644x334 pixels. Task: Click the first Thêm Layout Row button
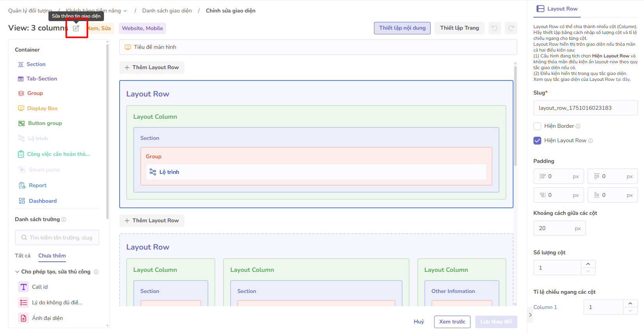coord(152,68)
